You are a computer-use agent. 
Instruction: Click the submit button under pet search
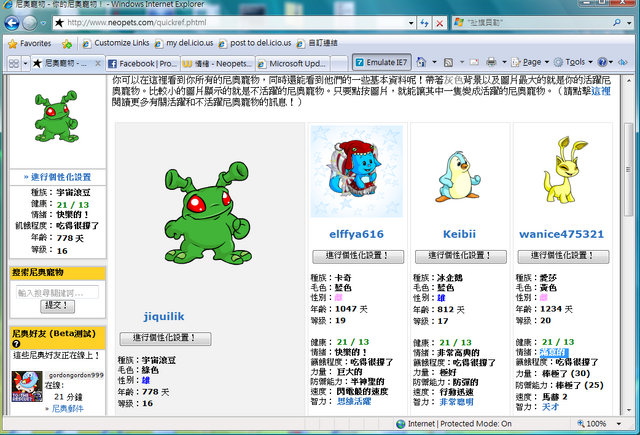[x=58, y=306]
